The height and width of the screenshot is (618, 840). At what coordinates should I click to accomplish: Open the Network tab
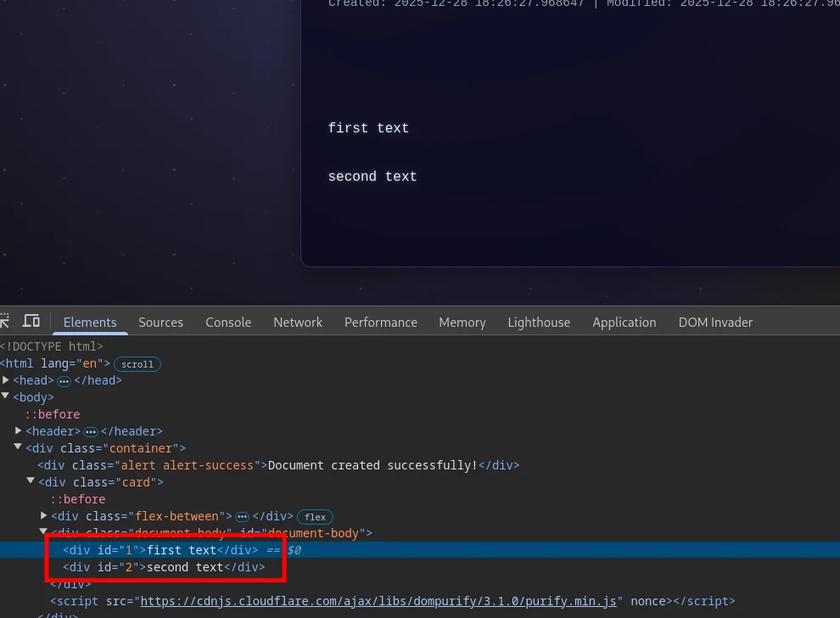pyautogui.click(x=298, y=323)
